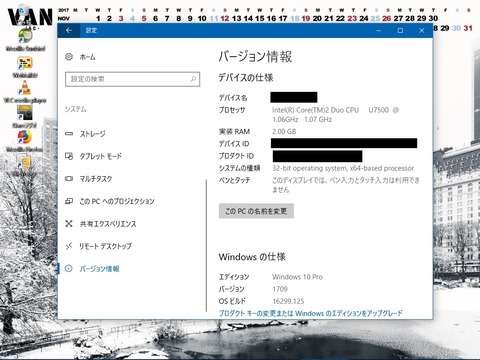The height and width of the screenshot is (360, 480).
Task: Minimize the 設定 window
Action: click(379, 30)
